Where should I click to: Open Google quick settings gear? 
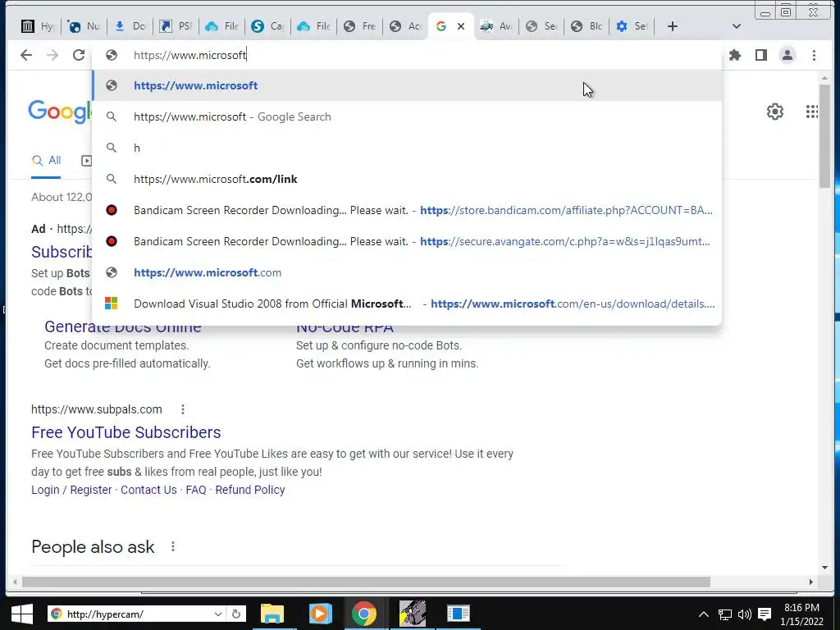[x=774, y=112]
